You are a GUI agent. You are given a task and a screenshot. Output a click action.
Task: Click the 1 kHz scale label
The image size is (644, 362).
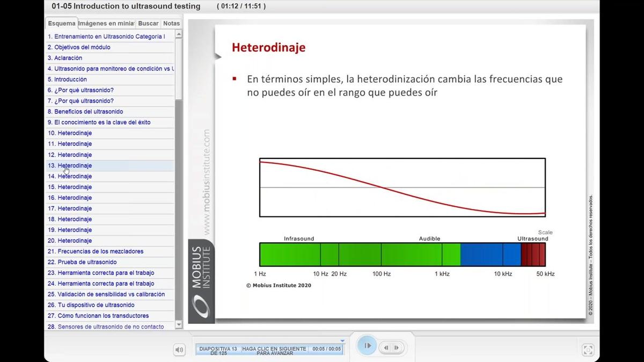442,274
